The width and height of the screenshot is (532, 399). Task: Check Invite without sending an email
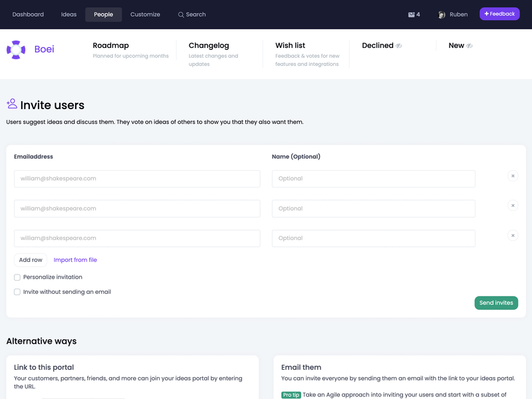(17, 291)
